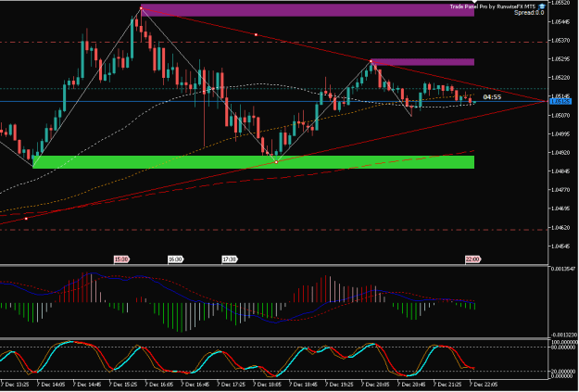Viewport: 579px width, 392px height.
Task: Click the 1.05070 price axis label
Action: coord(560,115)
